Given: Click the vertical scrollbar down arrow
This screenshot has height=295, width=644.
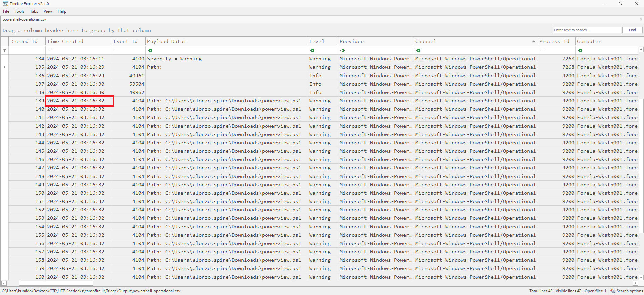Looking at the screenshot, I should click(641, 277).
